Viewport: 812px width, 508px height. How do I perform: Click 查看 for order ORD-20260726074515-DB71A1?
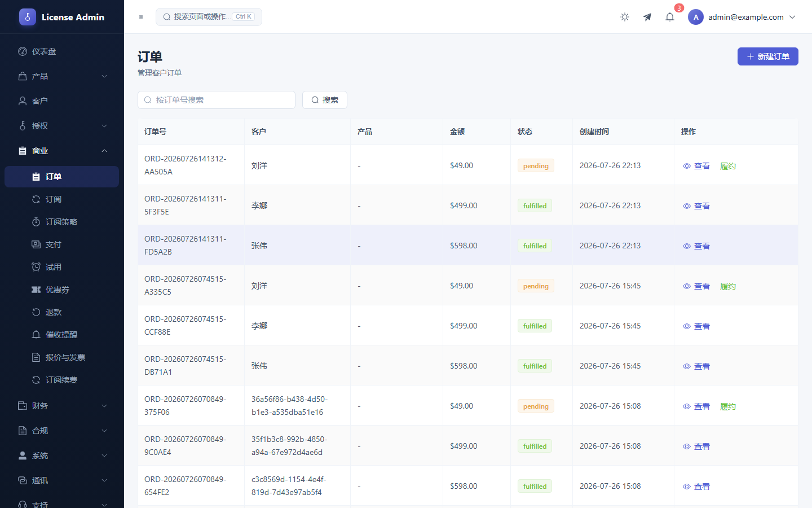(696, 366)
